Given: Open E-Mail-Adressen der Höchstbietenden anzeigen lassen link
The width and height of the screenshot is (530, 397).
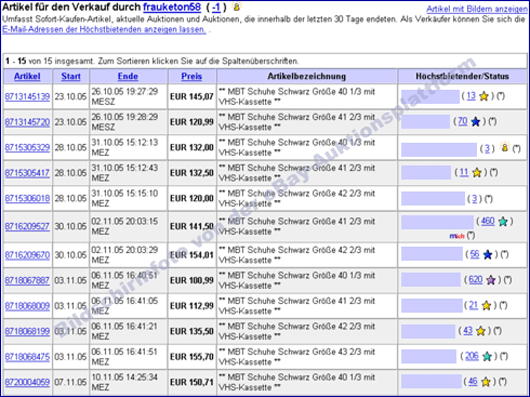Looking at the screenshot, I should pyautogui.click(x=104, y=29).
